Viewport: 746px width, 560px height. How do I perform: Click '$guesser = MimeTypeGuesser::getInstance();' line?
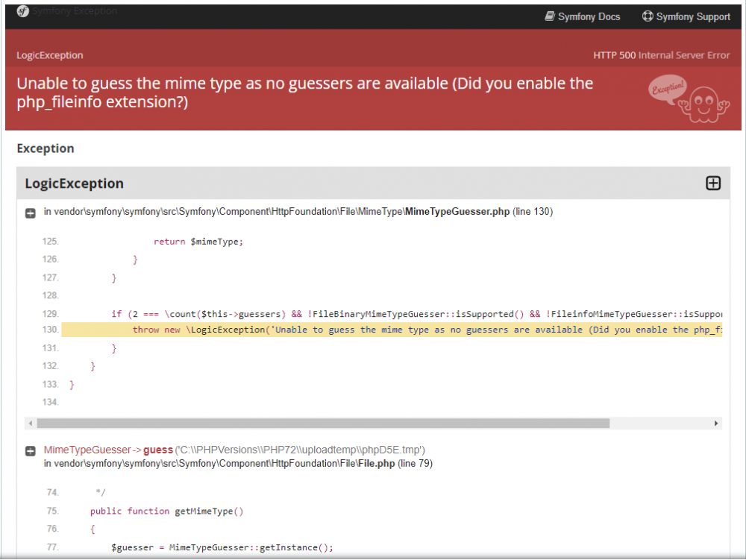[x=222, y=547]
